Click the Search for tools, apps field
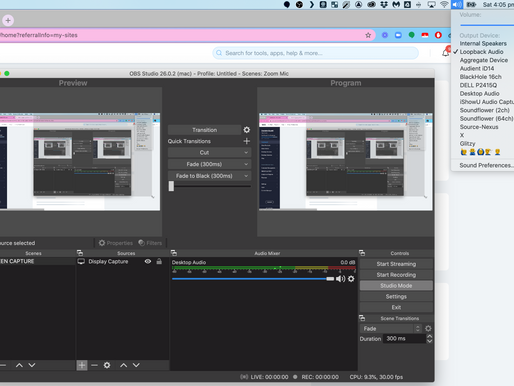This screenshot has width=514, height=386. coord(315,53)
